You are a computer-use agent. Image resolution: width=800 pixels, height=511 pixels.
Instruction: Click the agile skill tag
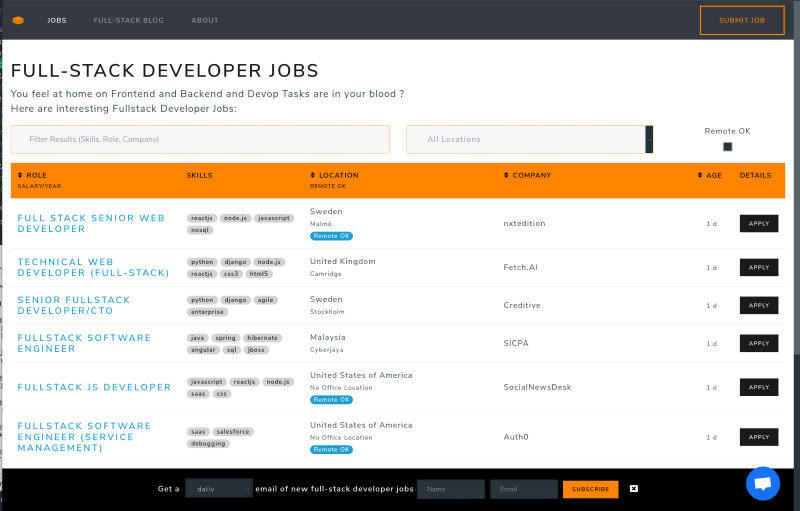[x=265, y=300]
